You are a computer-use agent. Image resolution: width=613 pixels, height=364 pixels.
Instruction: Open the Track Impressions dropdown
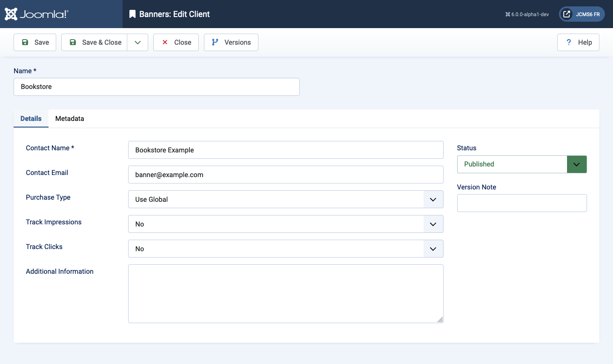tap(286, 224)
